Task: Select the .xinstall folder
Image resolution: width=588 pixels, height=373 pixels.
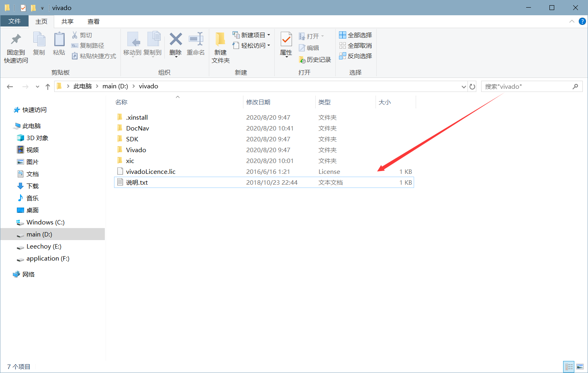Action: [x=264, y=117]
